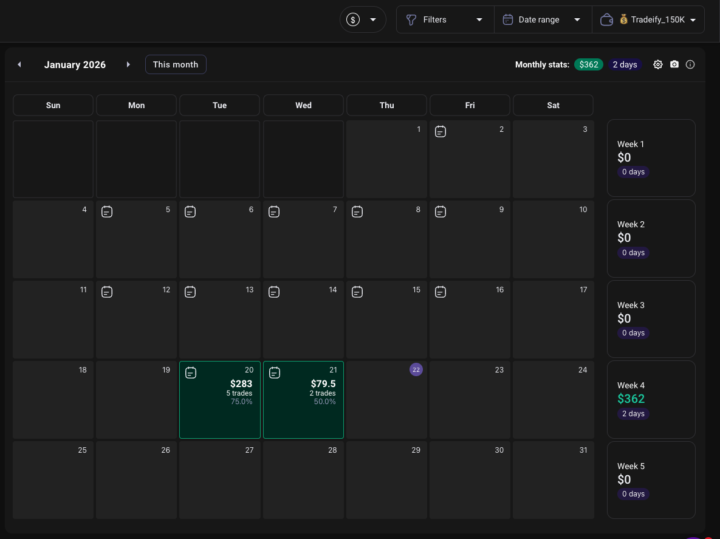Open note icon on January 9
Screen dimensions: 720x539
[x=440, y=211]
